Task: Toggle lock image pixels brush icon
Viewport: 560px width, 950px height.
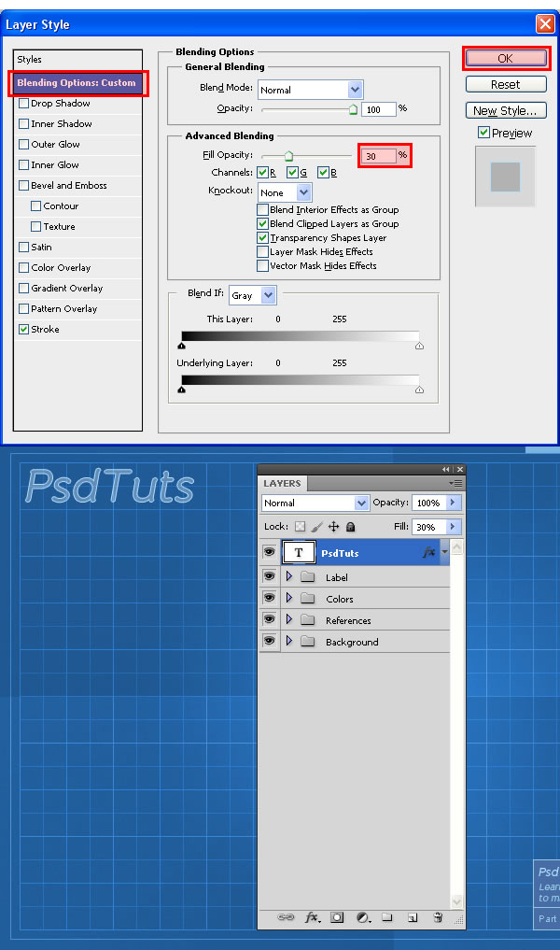Action: [x=316, y=527]
